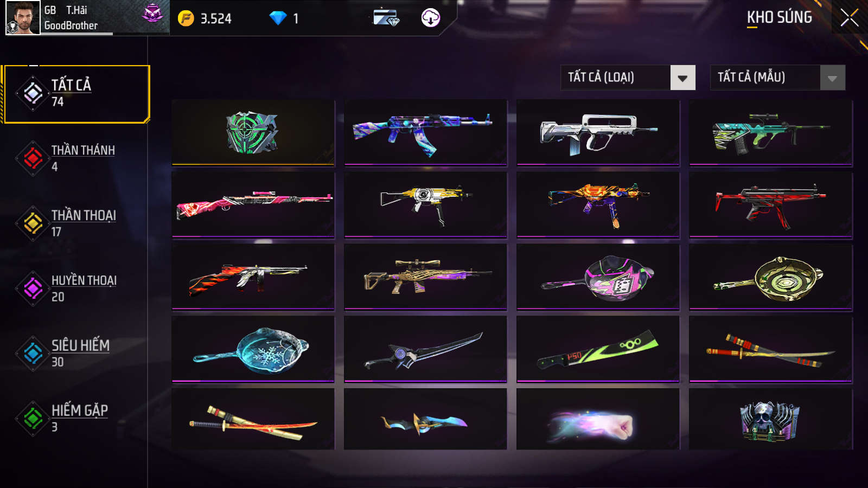Open the Tất Cả (Loại) type filter box
The width and height of the screenshot is (868, 488).
(628, 78)
